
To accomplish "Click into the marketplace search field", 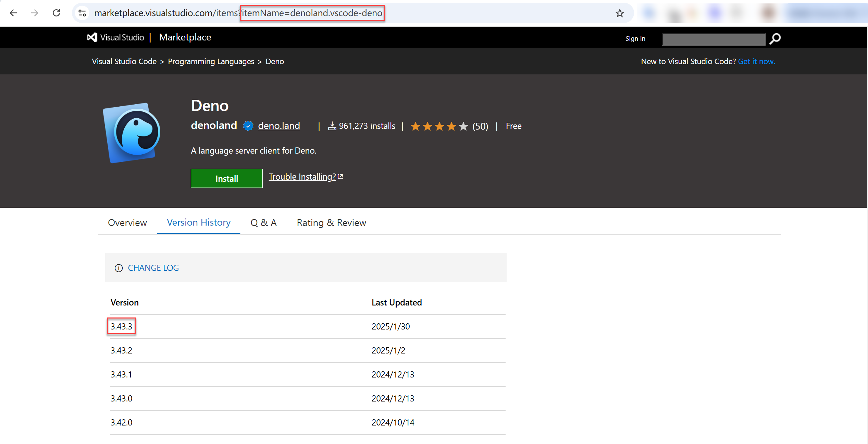I will coord(714,39).
